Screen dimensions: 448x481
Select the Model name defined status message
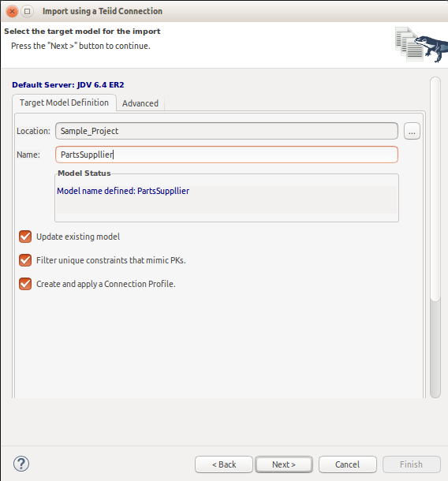(x=123, y=191)
